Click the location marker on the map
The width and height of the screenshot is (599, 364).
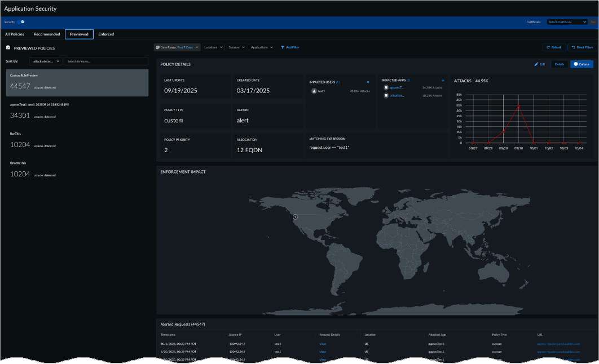coord(294,216)
